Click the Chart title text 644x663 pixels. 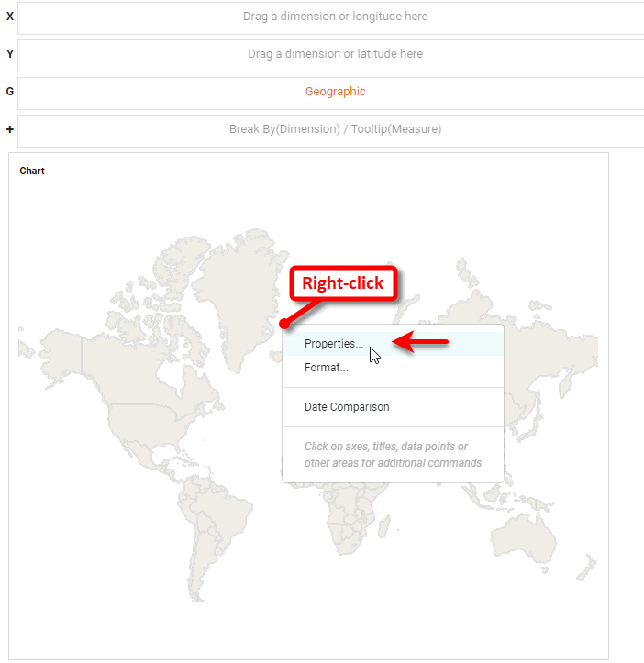click(32, 171)
